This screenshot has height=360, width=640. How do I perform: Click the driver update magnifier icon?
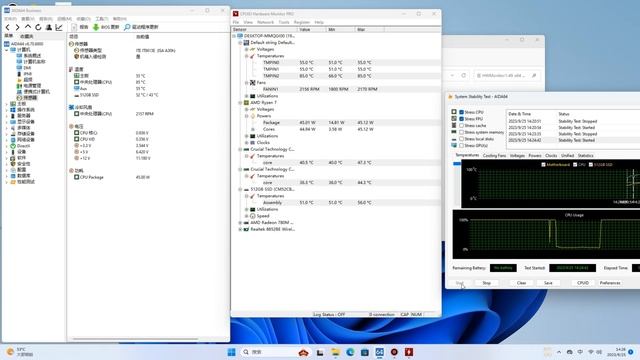click(127, 27)
